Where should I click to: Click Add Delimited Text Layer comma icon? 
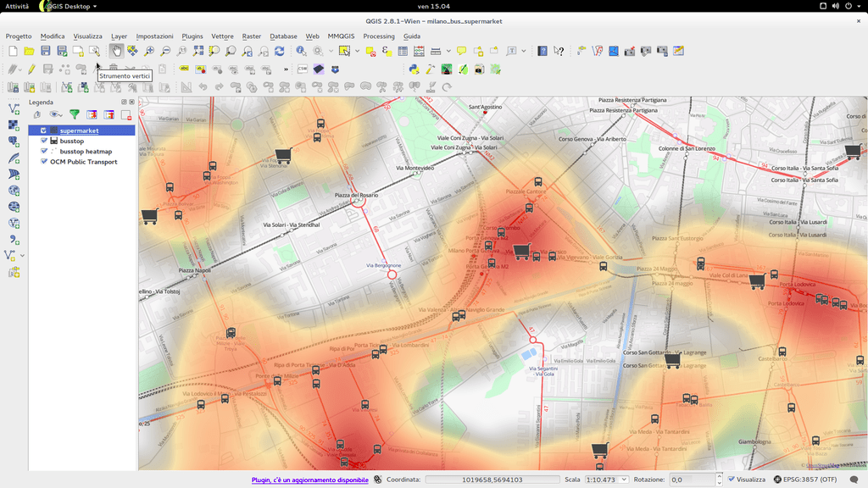tap(14, 240)
